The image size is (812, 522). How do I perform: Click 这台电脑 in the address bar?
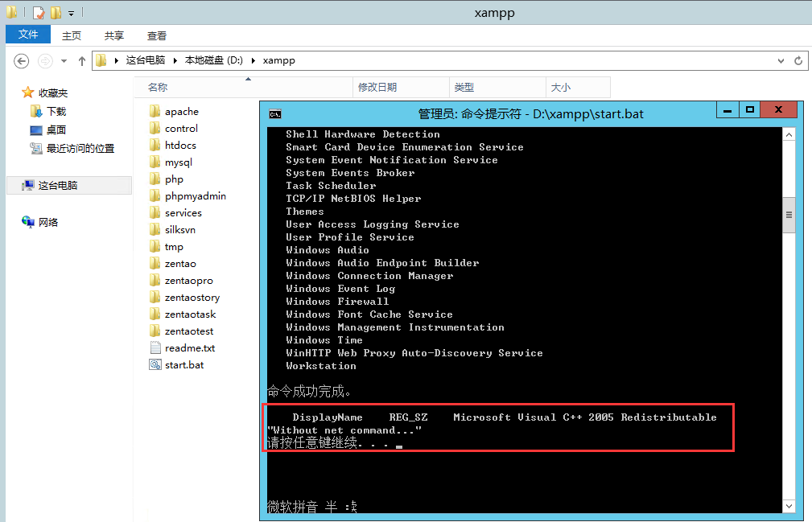[x=146, y=60]
